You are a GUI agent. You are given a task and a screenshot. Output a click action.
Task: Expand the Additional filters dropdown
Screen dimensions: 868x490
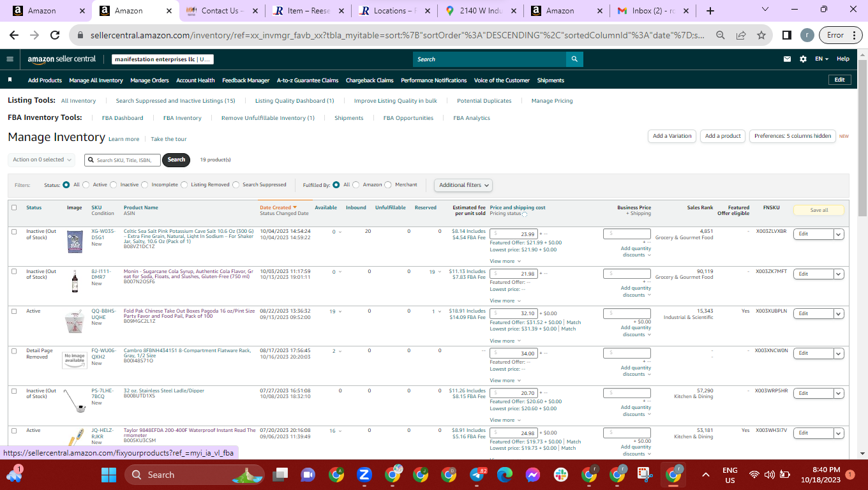[464, 185]
